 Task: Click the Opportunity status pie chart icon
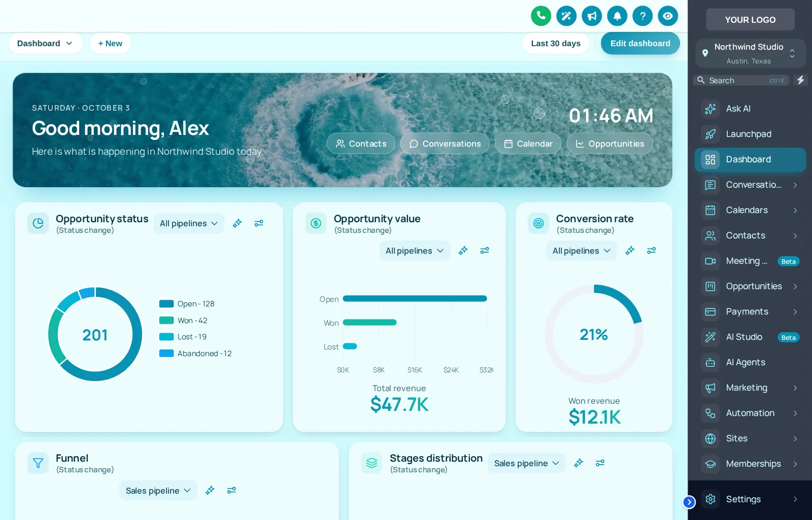tap(38, 223)
